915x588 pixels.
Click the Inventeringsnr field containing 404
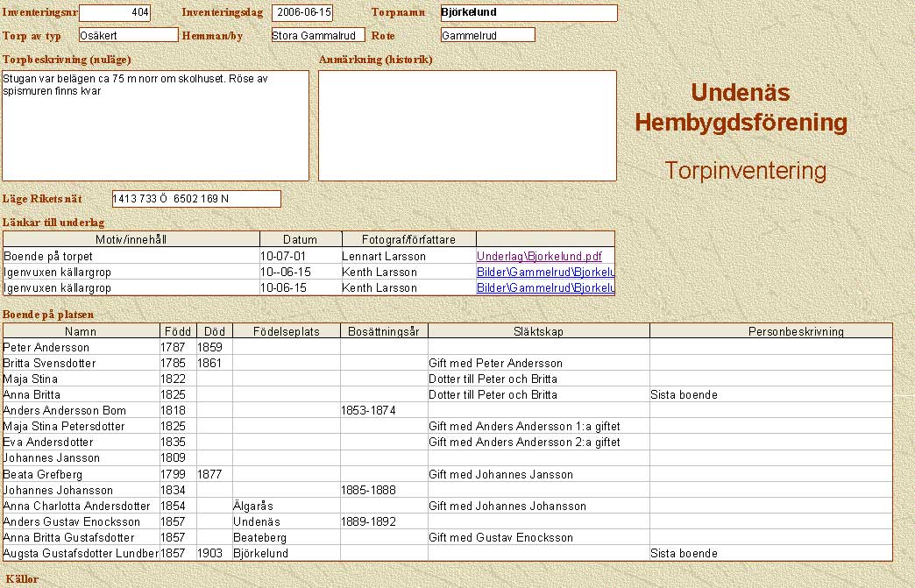pyautogui.click(x=114, y=13)
